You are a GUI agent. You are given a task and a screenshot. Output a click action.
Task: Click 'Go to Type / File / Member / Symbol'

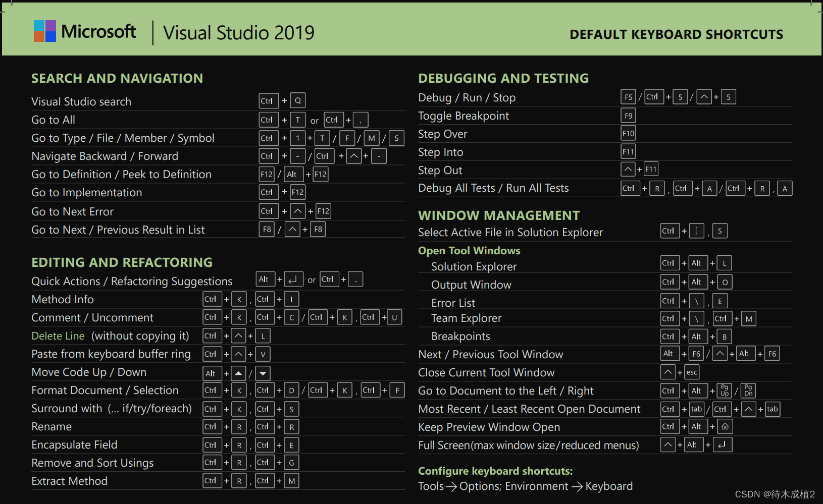[123, 138]
